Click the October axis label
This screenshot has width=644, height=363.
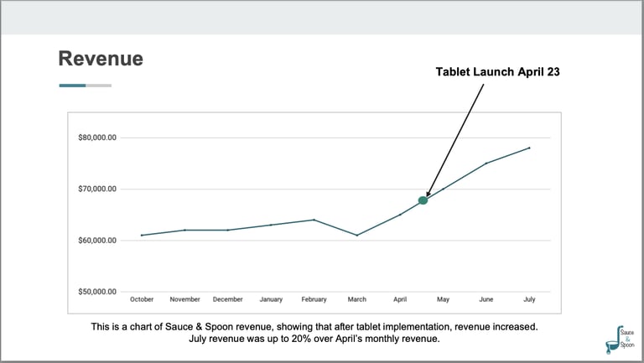tap(142, 299)
